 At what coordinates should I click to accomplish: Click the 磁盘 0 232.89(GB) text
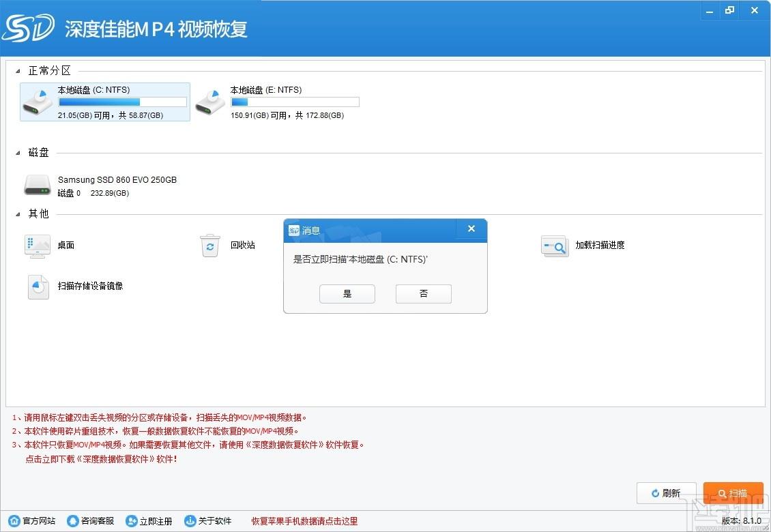(93, 193)
